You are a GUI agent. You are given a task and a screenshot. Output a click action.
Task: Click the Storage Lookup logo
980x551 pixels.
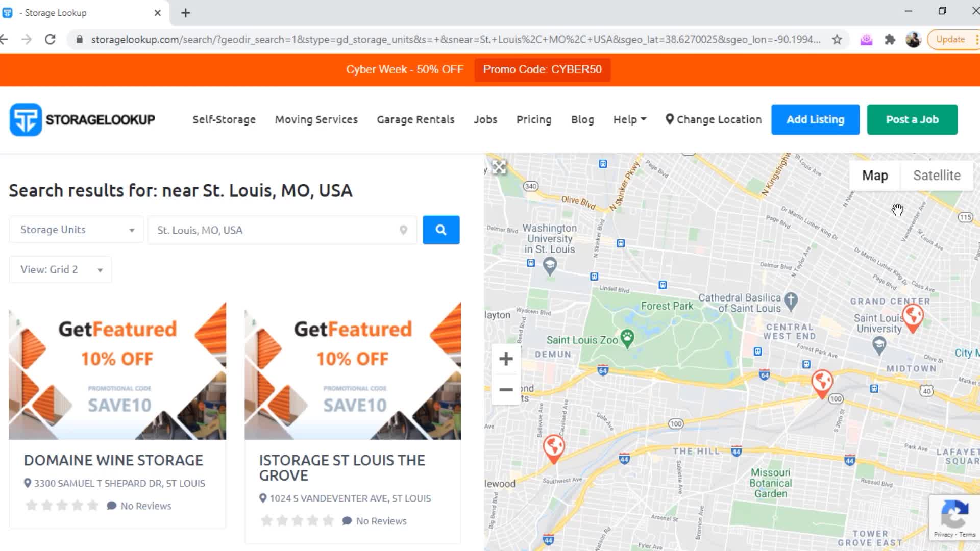coord(82,119)
